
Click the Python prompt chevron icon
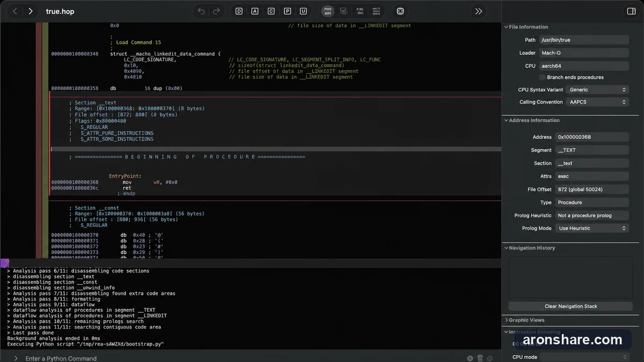[x=16, y=358]
